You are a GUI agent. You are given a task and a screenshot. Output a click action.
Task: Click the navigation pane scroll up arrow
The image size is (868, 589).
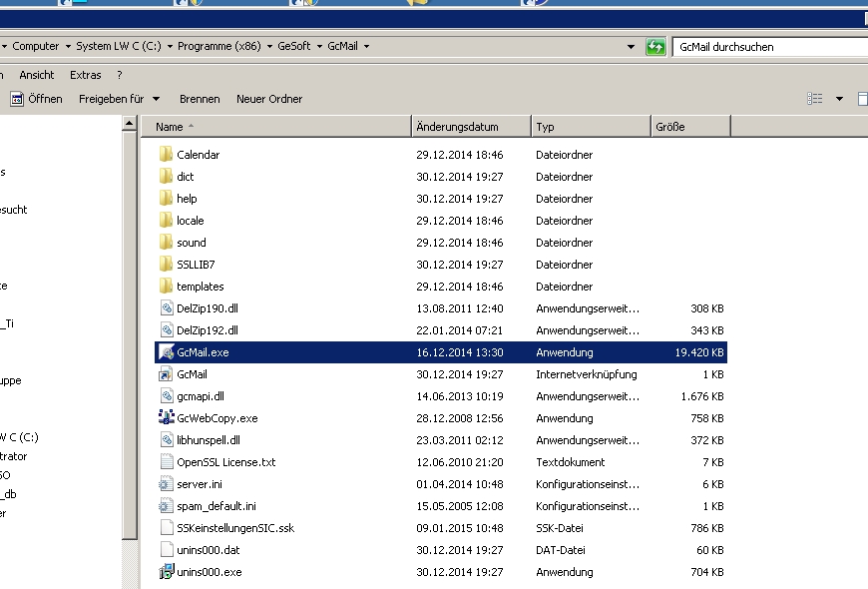[x=129, y=123]
